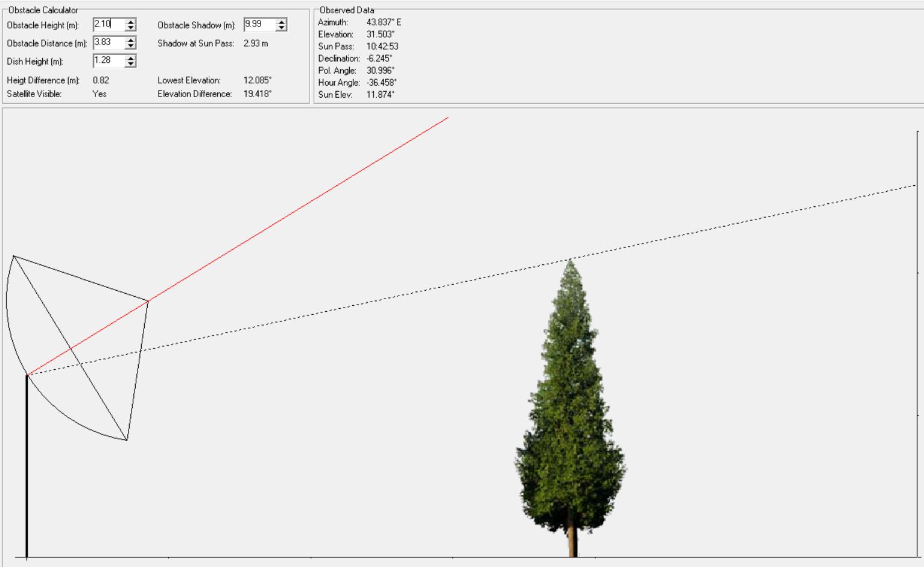924x567 pixels.
Task: Increase Obstacle Shadow with up arrow
Action: point(281,21)
